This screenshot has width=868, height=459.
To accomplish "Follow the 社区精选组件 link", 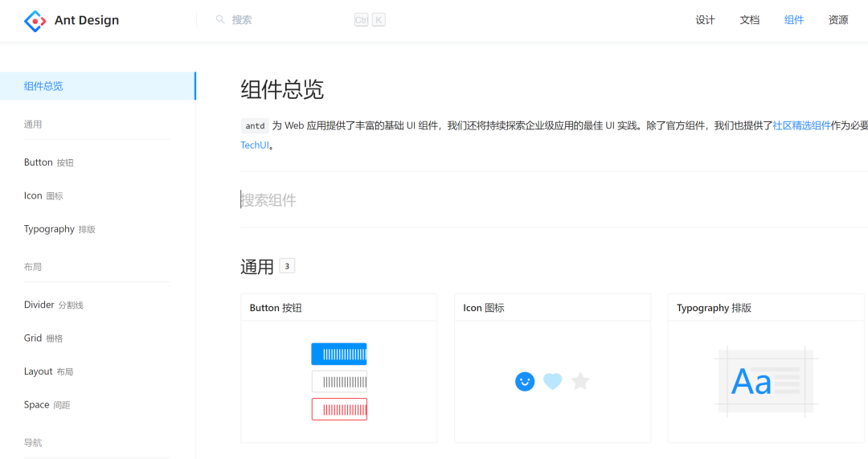I will coord(801,126).
